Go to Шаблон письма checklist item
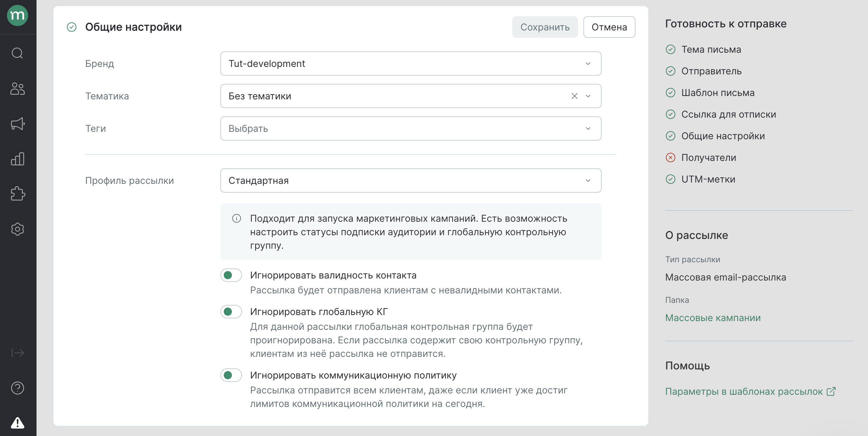This screenshot has height=436, width=868. 718,93
